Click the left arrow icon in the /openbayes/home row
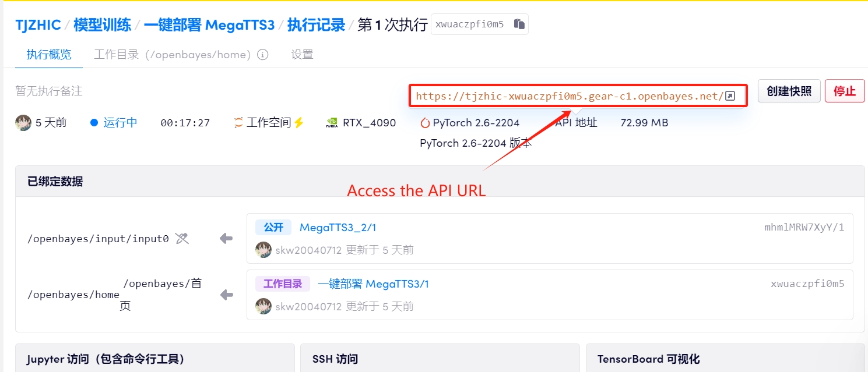Screen dimensions: 868x372 pos(226,295)
